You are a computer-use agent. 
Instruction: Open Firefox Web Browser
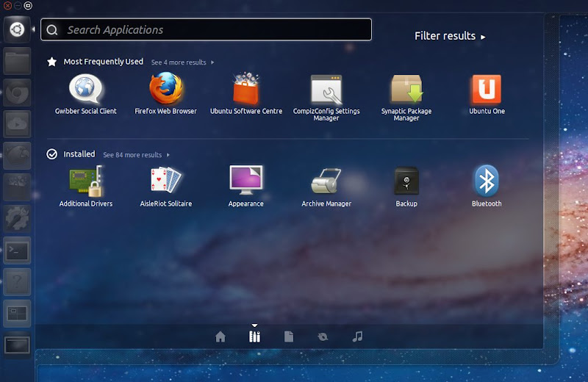165,90
